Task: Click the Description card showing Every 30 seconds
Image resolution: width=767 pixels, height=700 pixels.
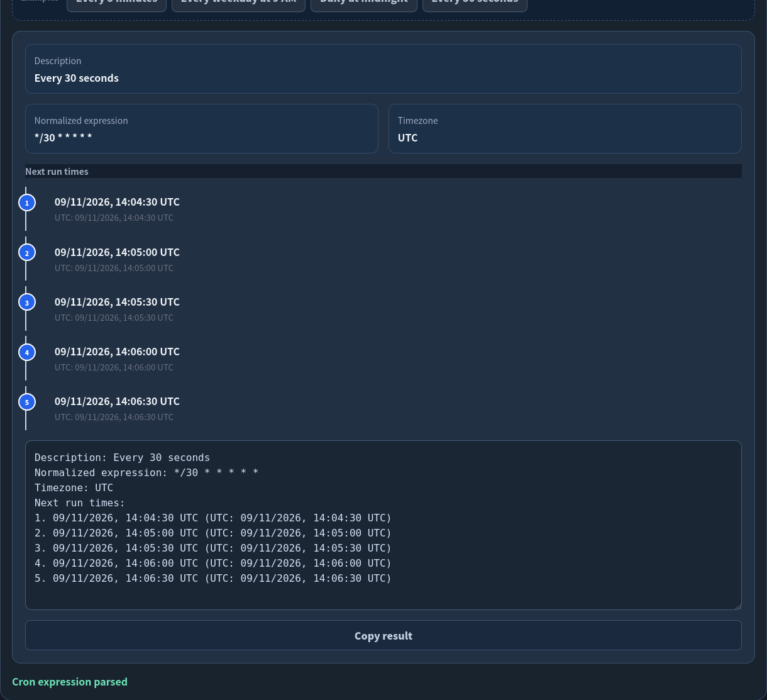Action: pos(383,69)
